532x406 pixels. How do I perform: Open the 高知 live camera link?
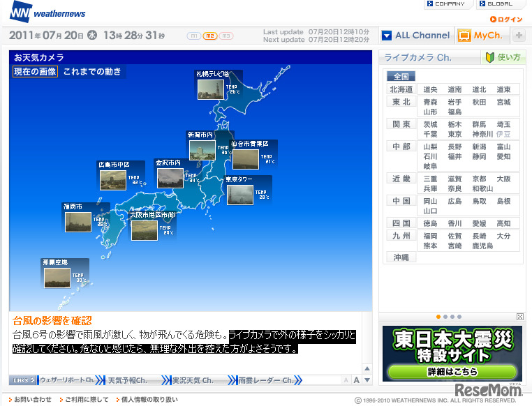pos(503,223)
